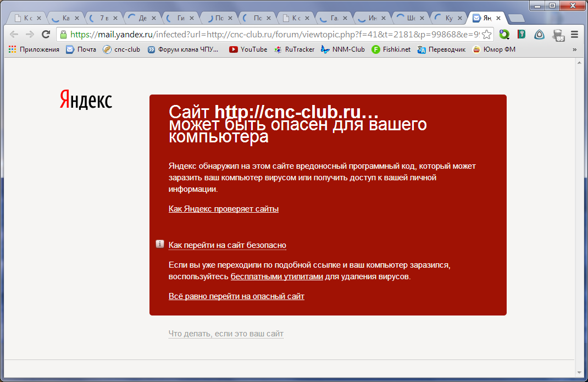The width and height of the screenshot is (588, 382).
Task: Click the vertical scrollbar down arrow
Action: (x=580, y=373)
